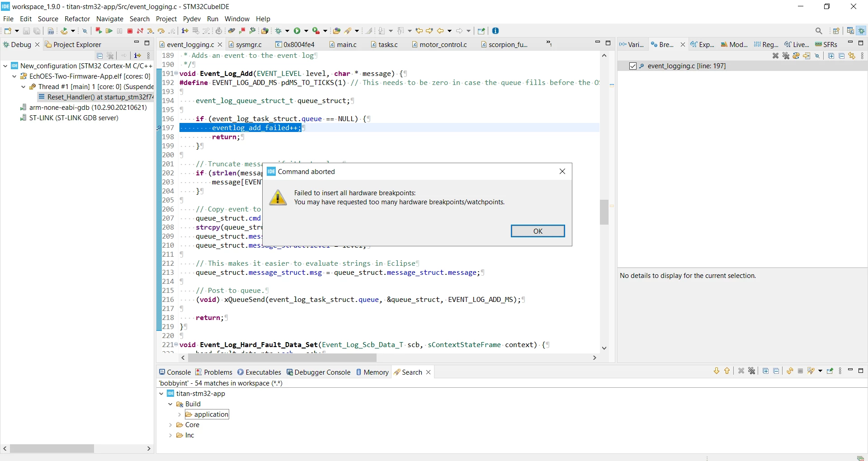The height and width of the screenshot is (461, 868).
Task: Uncheck event_logging.c line 197 breakpoint checkbox
Action: point(633,66)
